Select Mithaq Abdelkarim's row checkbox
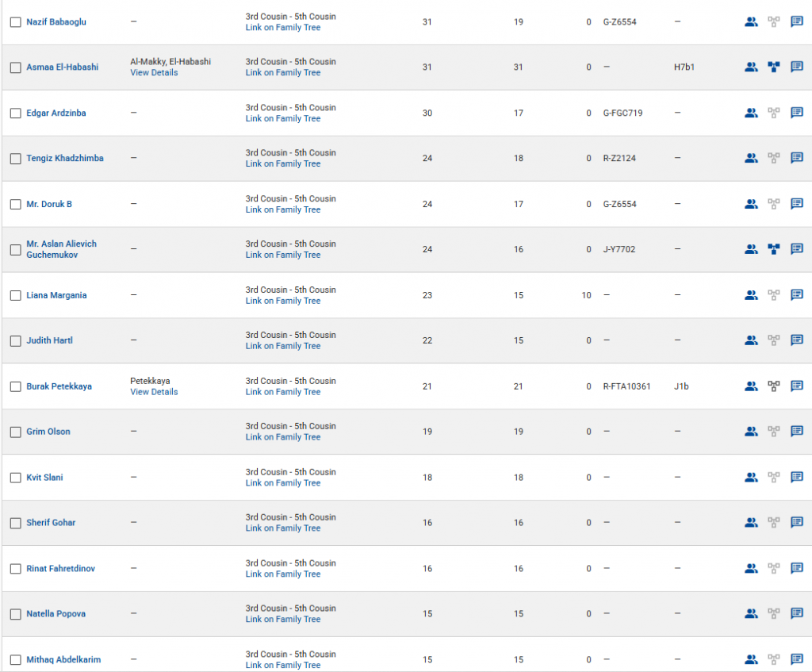812x672 pixels. point(15,660)
